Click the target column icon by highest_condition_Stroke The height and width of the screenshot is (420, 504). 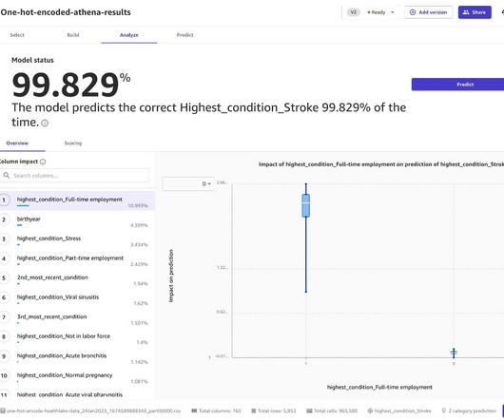370,410
